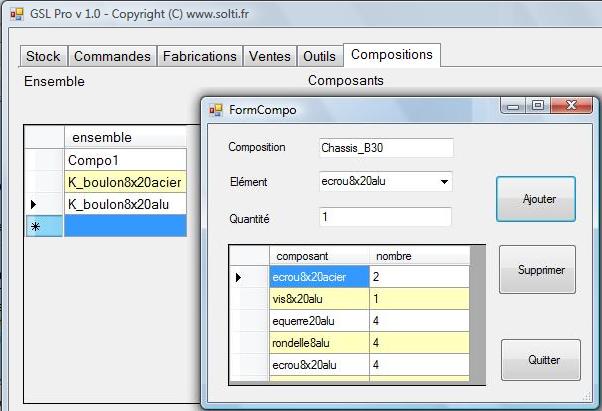Image resolution: width=602 pixels, height=411 pixels.
Task: Select the ecrou8x20alu cell in composant grid
Action: click(x=319, y=365)
